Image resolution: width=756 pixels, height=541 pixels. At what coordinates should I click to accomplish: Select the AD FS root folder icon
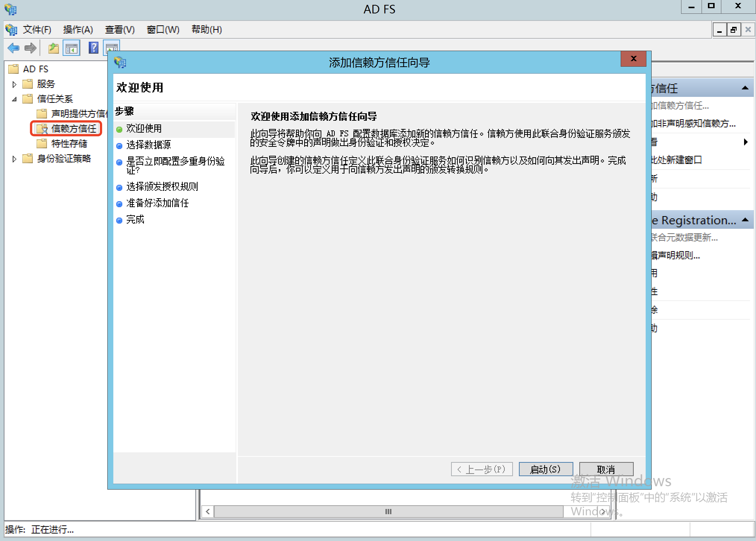14,69
